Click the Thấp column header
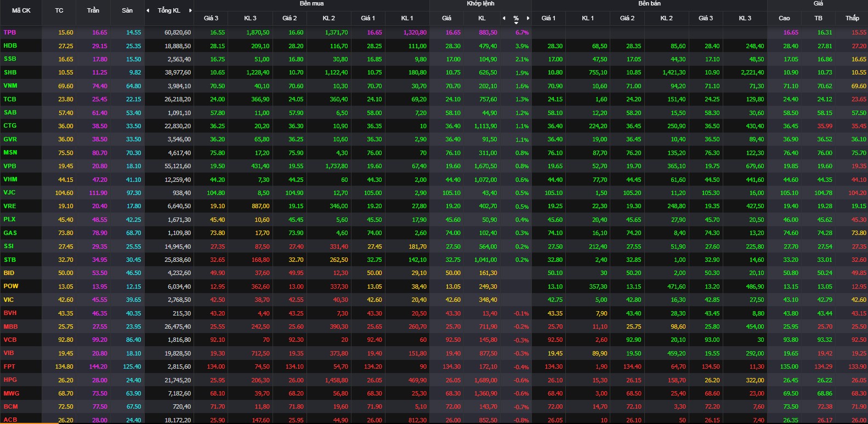868x424 pixels. click(852, 18)
